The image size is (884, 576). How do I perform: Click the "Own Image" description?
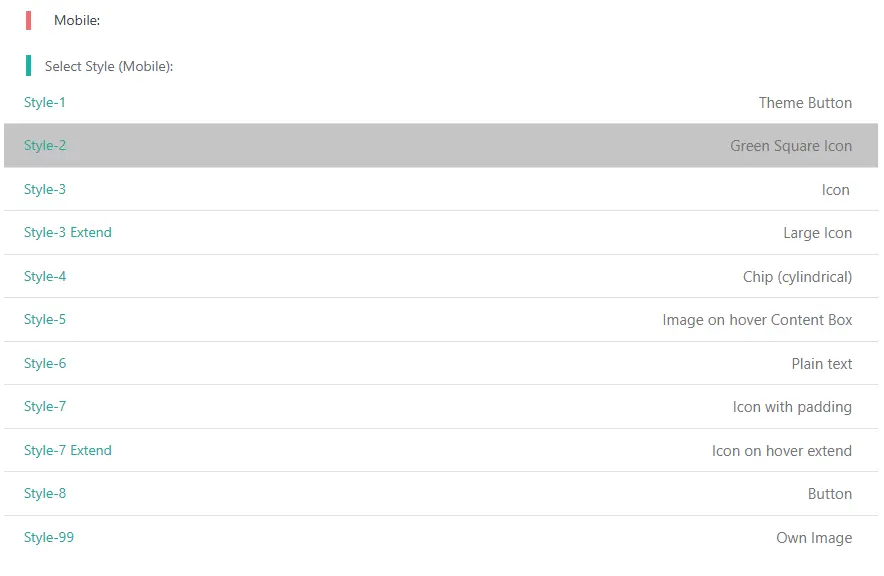coord(814,538)
